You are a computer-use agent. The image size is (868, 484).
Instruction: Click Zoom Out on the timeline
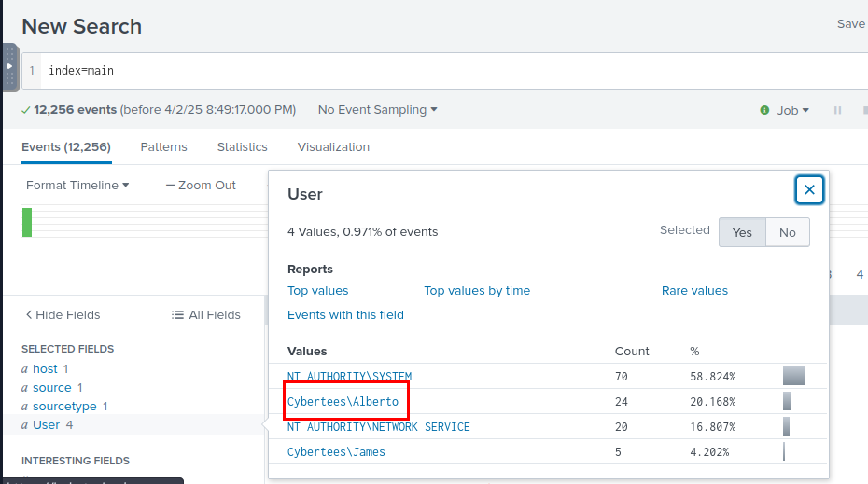coord(201,186)
